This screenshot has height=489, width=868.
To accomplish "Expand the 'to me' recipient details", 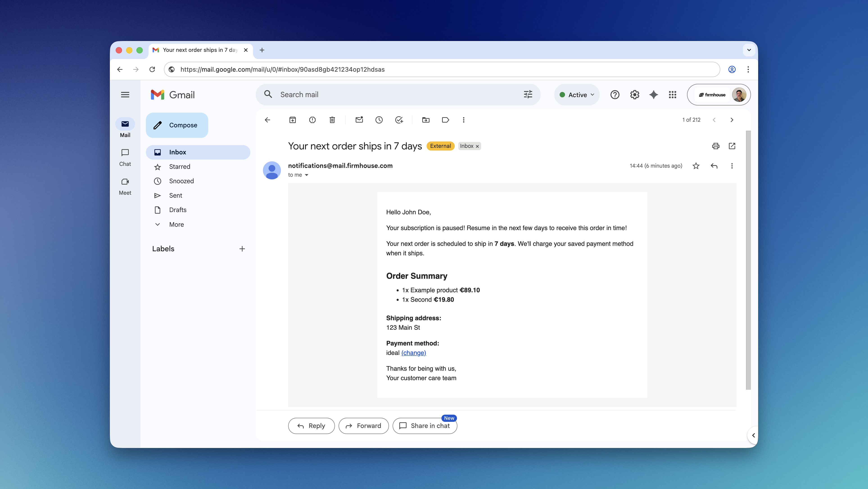I will click(306, 175).
